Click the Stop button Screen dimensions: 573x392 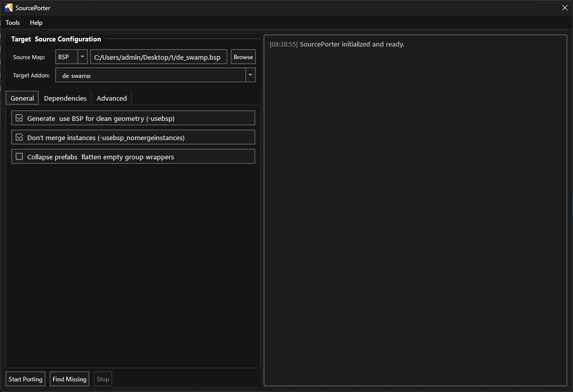tap(103, 379)
